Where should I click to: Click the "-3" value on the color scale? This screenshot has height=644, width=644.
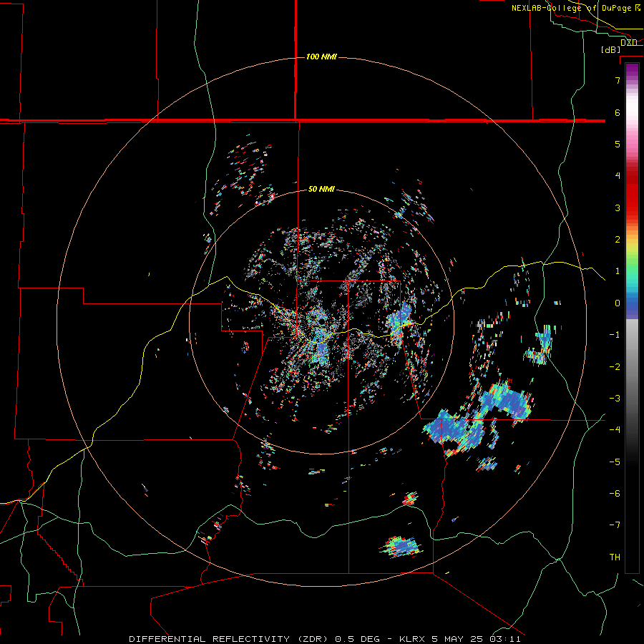click(615, 399)
